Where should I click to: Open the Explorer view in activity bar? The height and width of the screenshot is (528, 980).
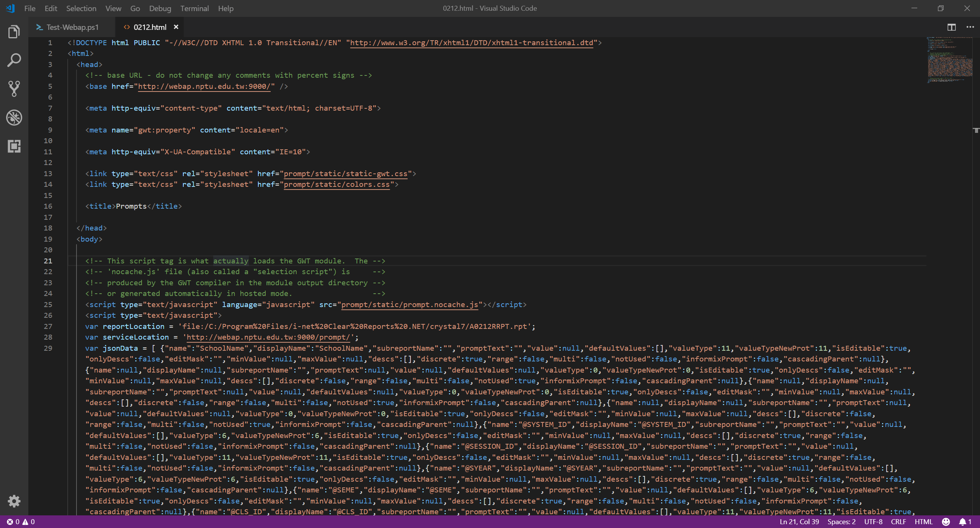[x=14, y=32]
